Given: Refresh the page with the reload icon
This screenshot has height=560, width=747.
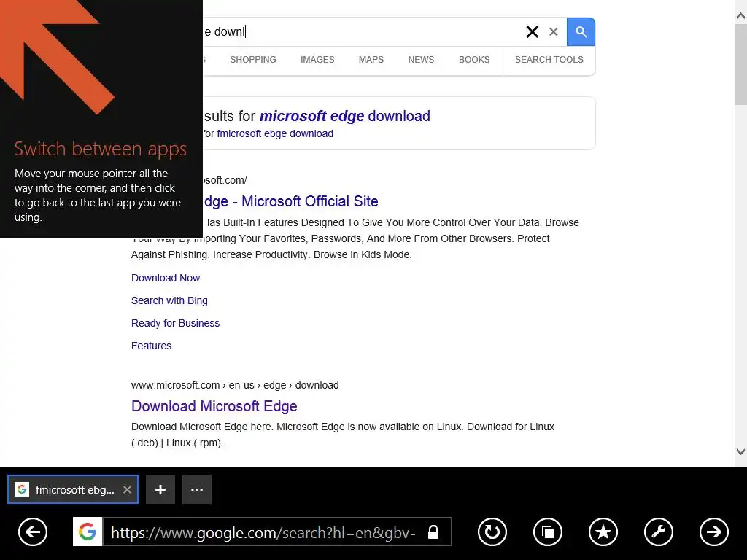Looking at the screenshot, I should click(492, 532).
